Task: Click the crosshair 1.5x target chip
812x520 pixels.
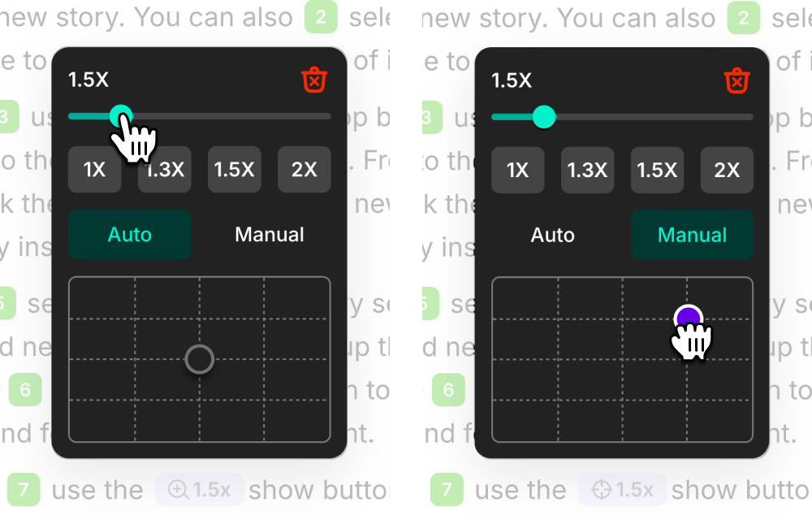Action: pos(622,490)
